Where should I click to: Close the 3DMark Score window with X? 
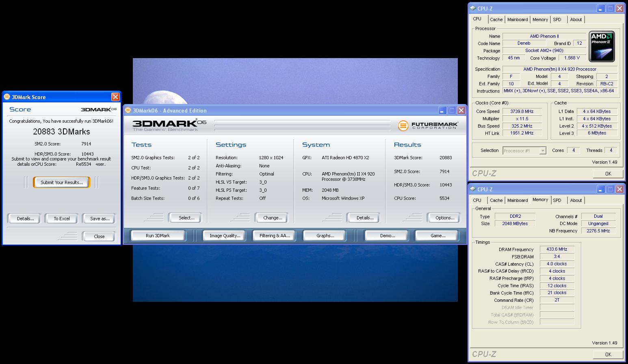pyautogui.click(x=115, y=97)
